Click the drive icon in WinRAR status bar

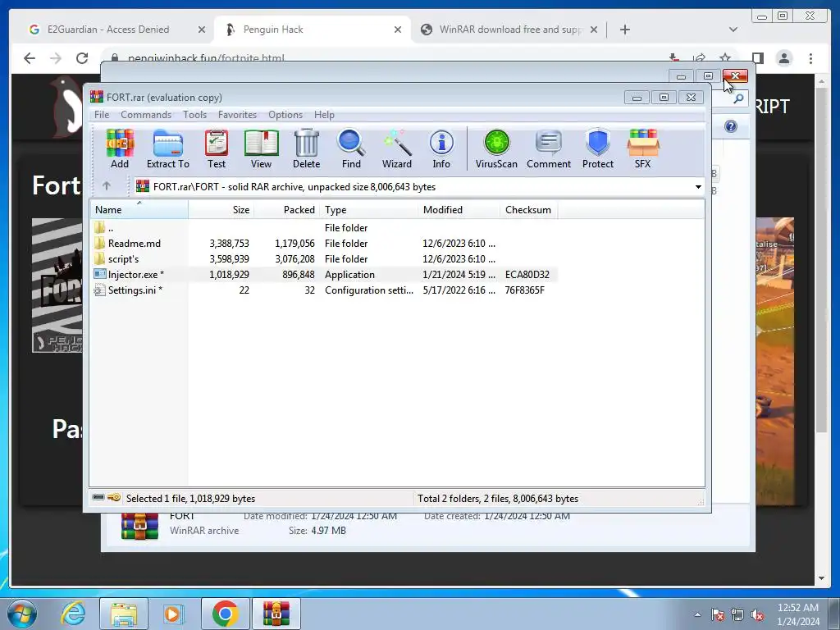[98, 498]
